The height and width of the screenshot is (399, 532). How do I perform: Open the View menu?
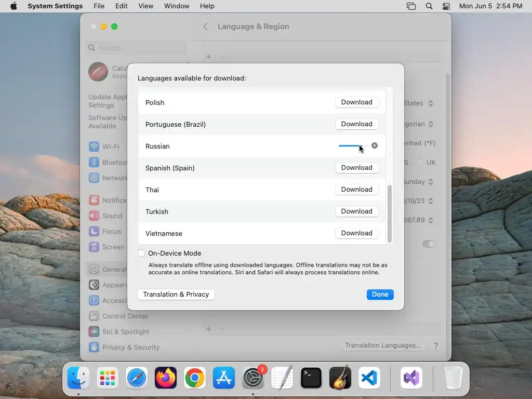click(146, 6)
